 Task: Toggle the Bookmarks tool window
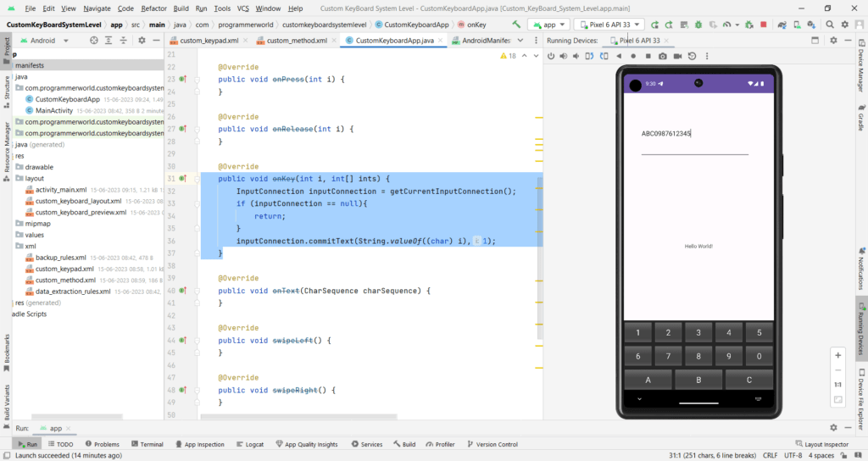pos(6,352)
